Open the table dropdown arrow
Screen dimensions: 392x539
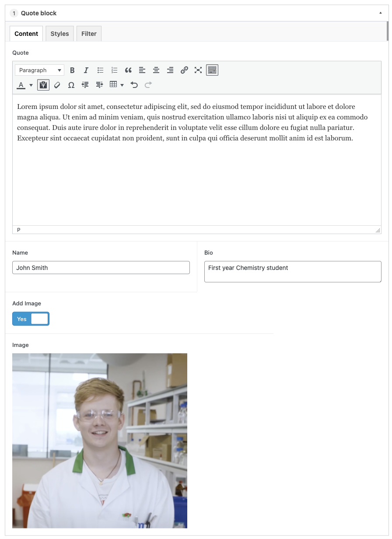(x=122, y=85)
